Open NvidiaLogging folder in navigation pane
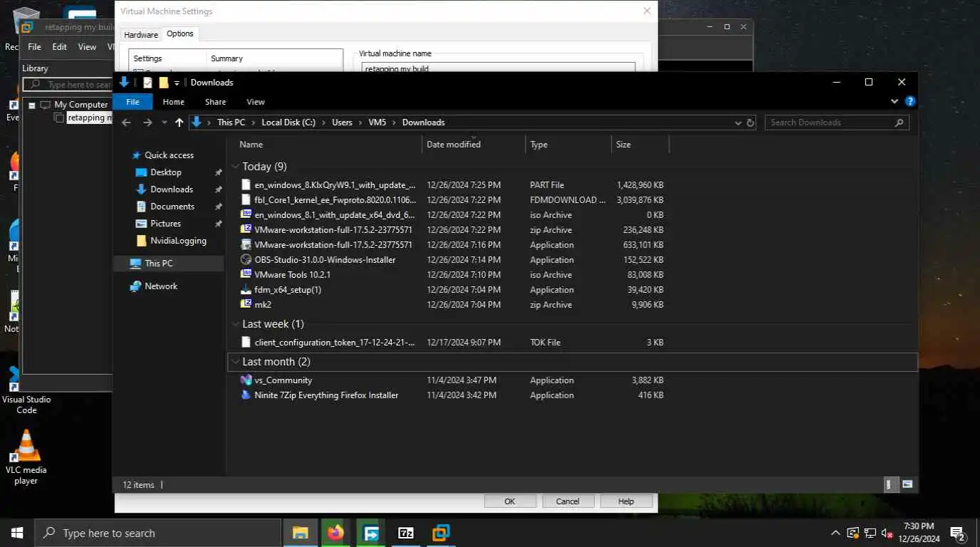The image size is (980, 547). pos(178,241)
